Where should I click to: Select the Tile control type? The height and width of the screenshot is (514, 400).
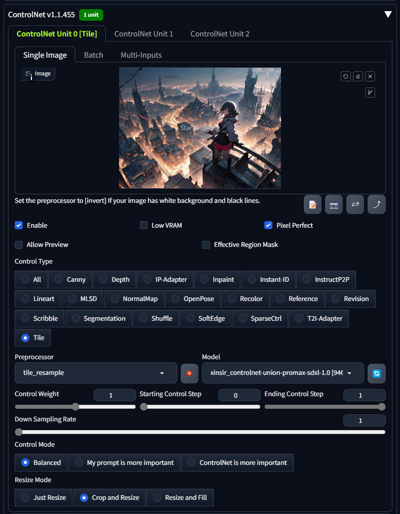coord(33,338)
